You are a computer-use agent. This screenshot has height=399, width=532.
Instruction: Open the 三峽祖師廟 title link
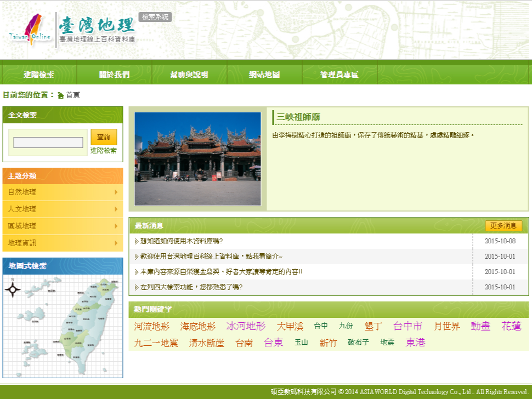click(x=298, y=117)
